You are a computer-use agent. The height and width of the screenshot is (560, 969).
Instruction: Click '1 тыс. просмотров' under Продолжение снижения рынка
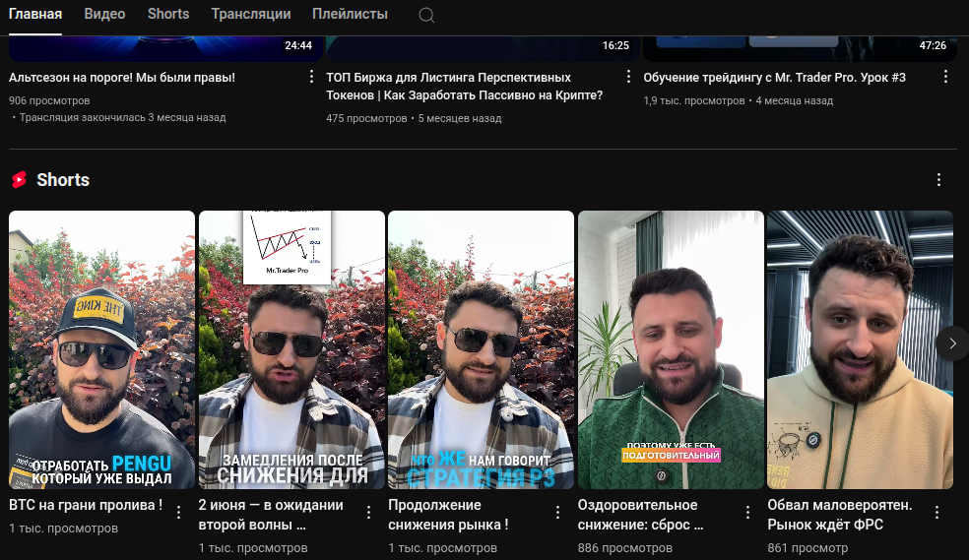click(x=442, y=547)
